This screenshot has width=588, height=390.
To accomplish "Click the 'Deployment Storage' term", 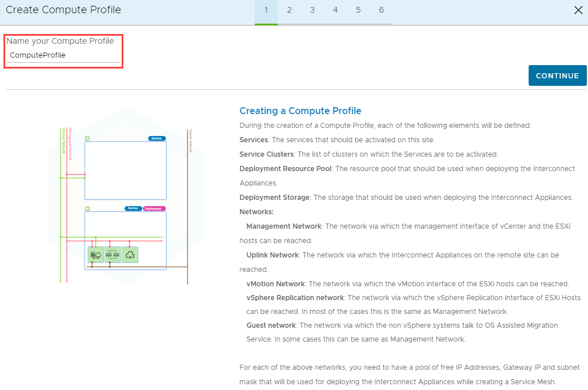I will click(x=274, y=198).
